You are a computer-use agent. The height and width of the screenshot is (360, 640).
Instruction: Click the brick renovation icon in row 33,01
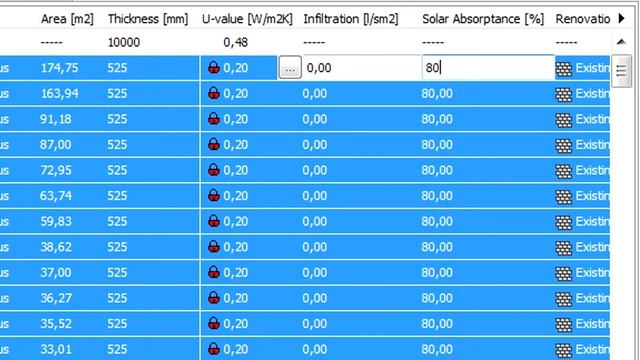pos(564,351)
